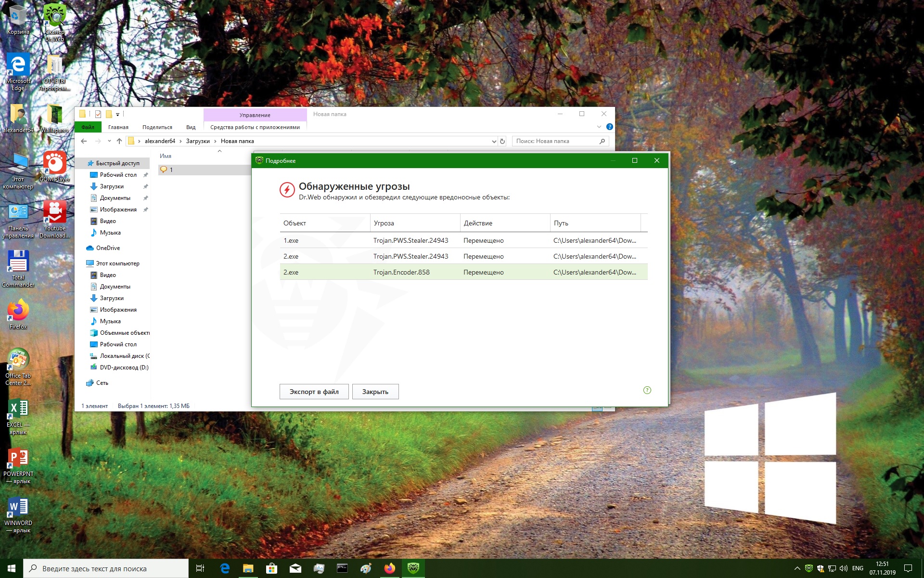
Task: Click the Explorer refresh icon
Action: pyautogui.click(x=502, y=141)
